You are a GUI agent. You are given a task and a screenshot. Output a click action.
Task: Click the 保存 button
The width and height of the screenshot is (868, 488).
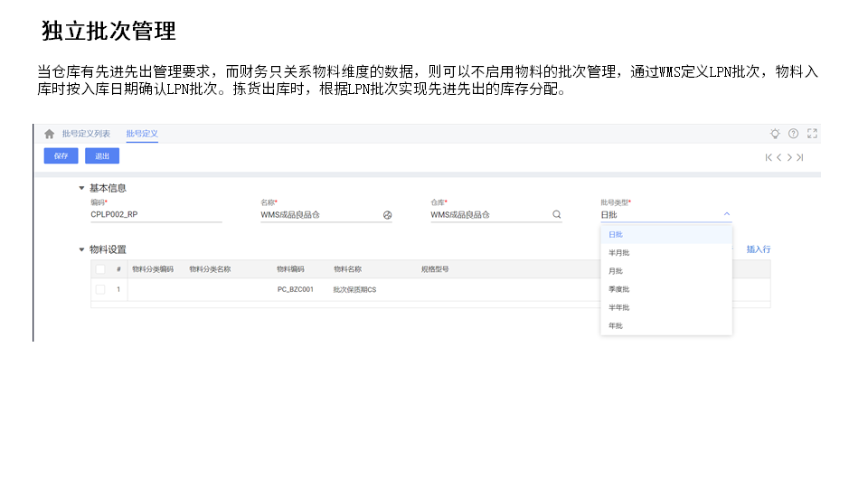click(x=61, y=155)
